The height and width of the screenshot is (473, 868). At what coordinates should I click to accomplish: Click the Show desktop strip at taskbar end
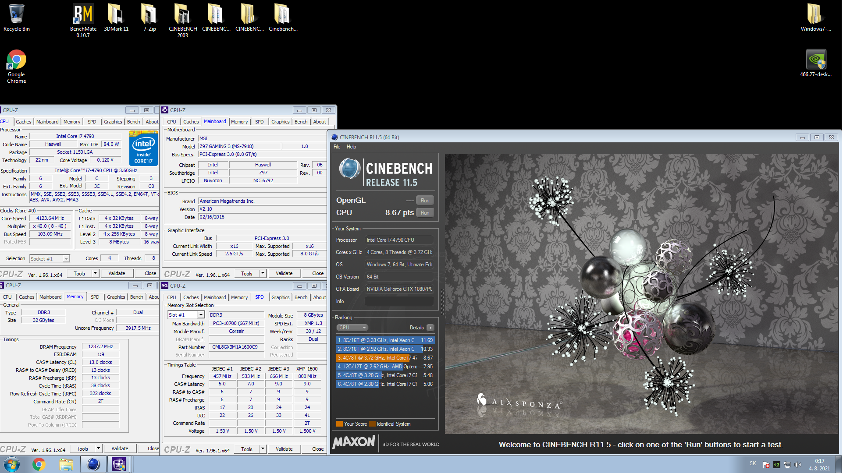(838, 464)
